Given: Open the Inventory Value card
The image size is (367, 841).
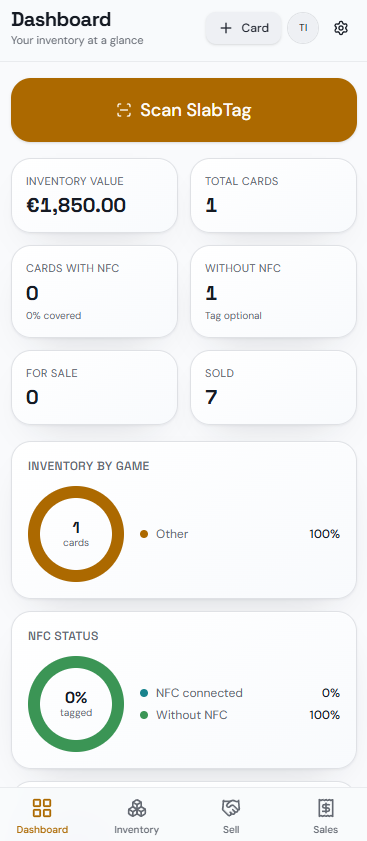Looking at the screenshot, I should pos(94,195).
